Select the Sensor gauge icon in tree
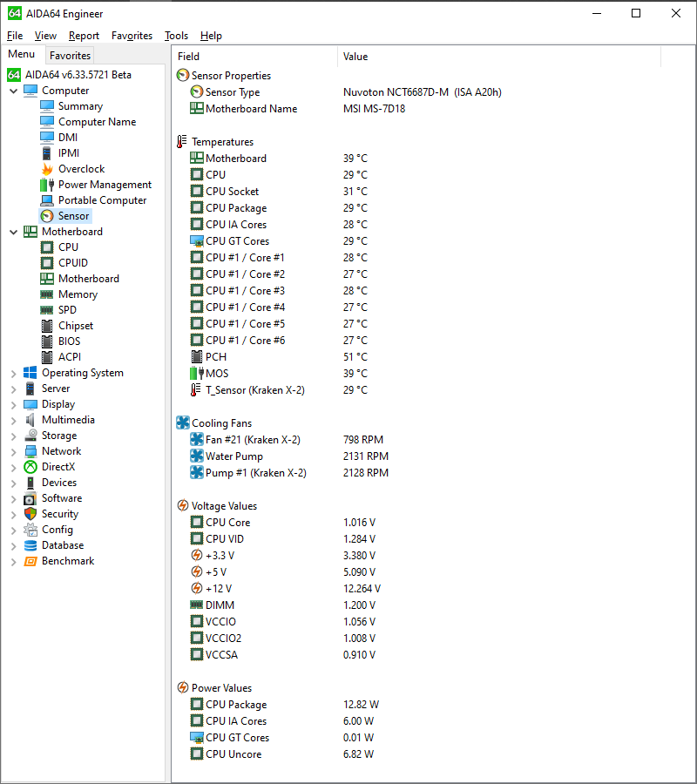 47,216
